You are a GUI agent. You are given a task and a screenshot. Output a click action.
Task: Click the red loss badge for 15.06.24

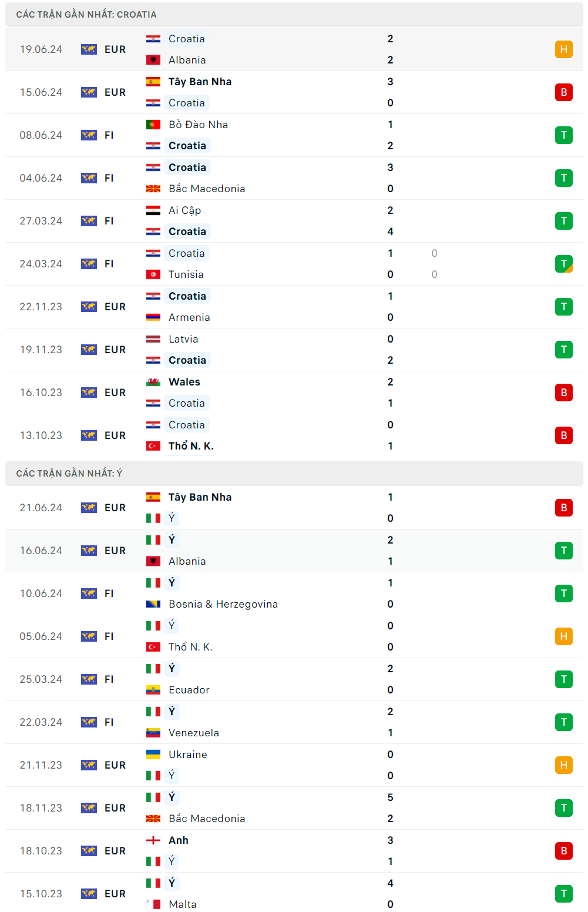(563, 92)
